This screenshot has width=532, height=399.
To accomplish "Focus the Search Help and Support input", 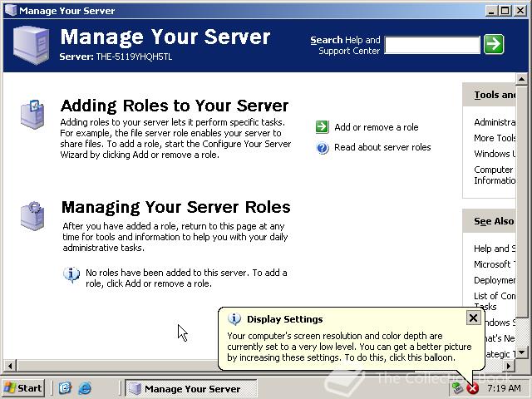I will (432, 45).
